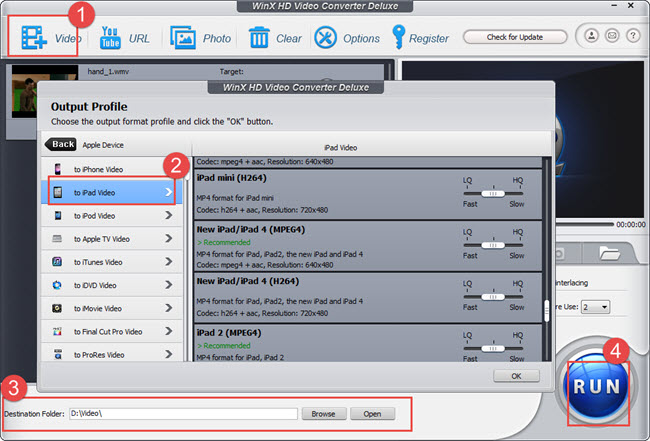Select iPad 2 (MPEG4) profile
650x441 pixels.
click(x=368, y=343)
